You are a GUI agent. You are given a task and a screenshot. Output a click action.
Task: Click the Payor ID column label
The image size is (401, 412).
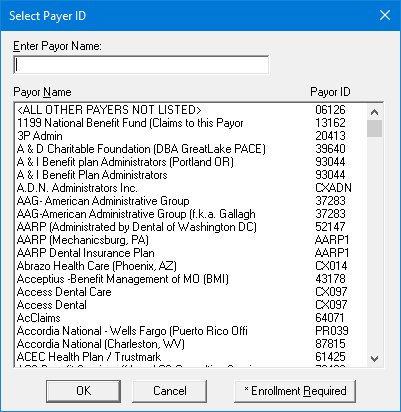tap(330, 92)
